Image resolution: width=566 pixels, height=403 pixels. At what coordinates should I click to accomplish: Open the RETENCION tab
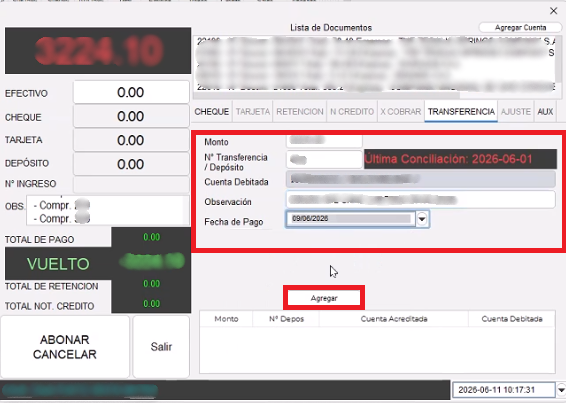point(300,112)
